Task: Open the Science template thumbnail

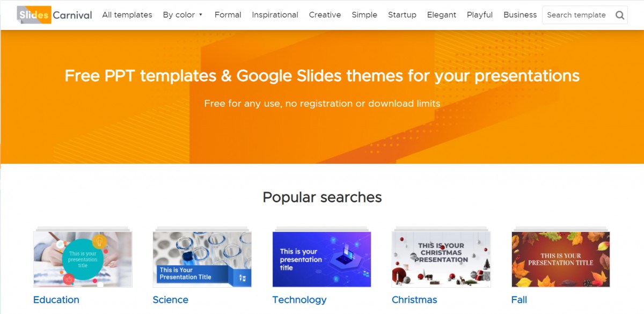Action: (x=202, y=259)
